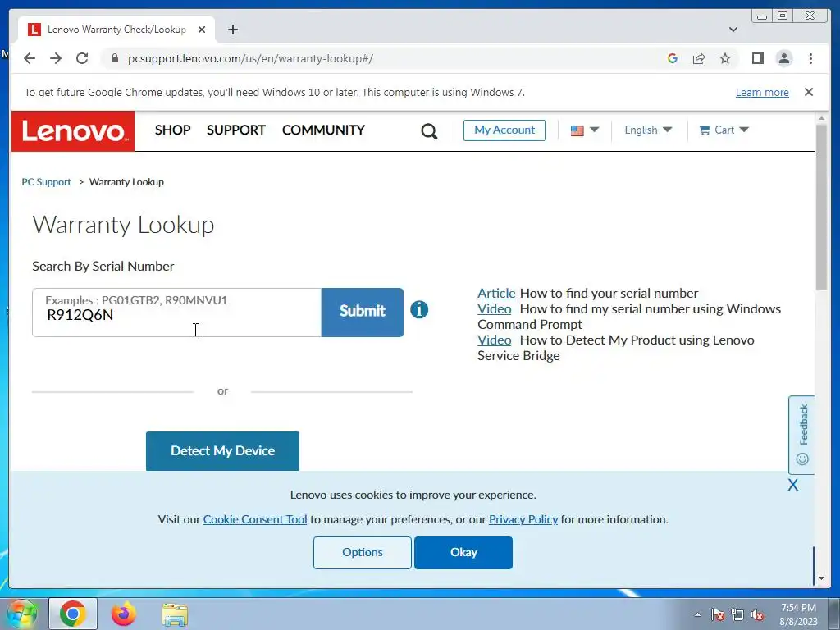This screenshot has height=630, width=840.
Task: Click the blue info icon beside Submit
Action: click(x=419, y=309)
